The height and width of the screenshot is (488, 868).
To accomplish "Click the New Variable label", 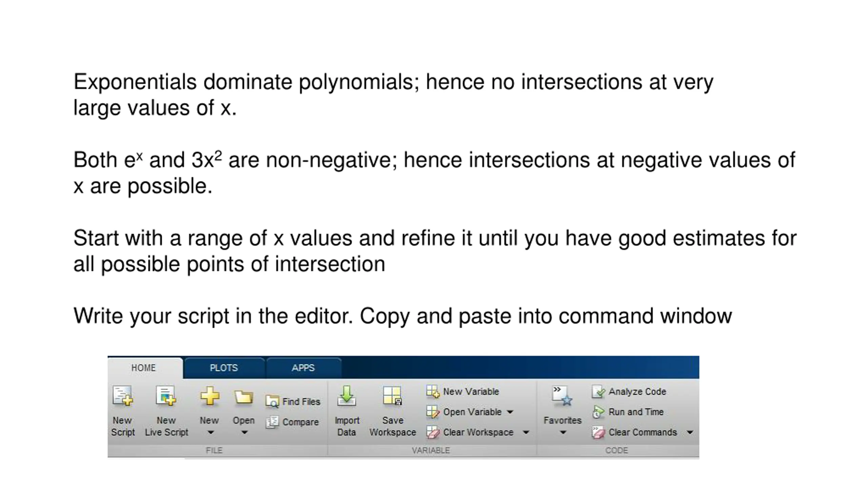I will click(x=471, y=391).
